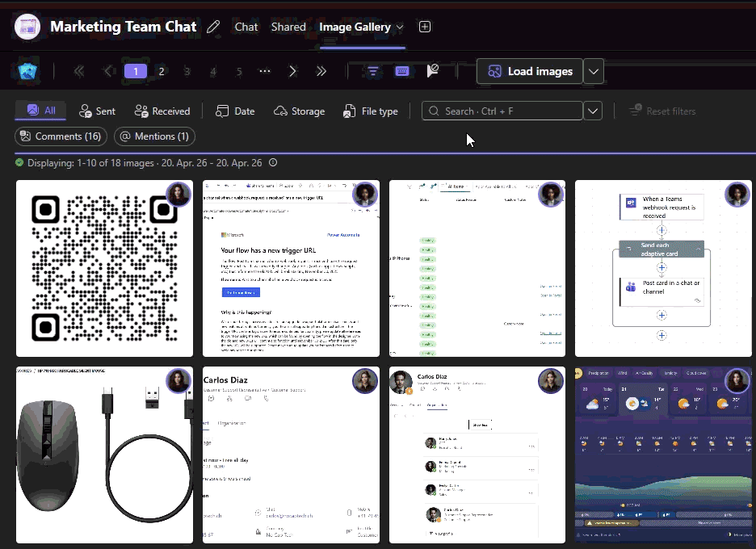
Task: Open the Carlos Diaz organization thumbnail
Action: pos(477,455)
